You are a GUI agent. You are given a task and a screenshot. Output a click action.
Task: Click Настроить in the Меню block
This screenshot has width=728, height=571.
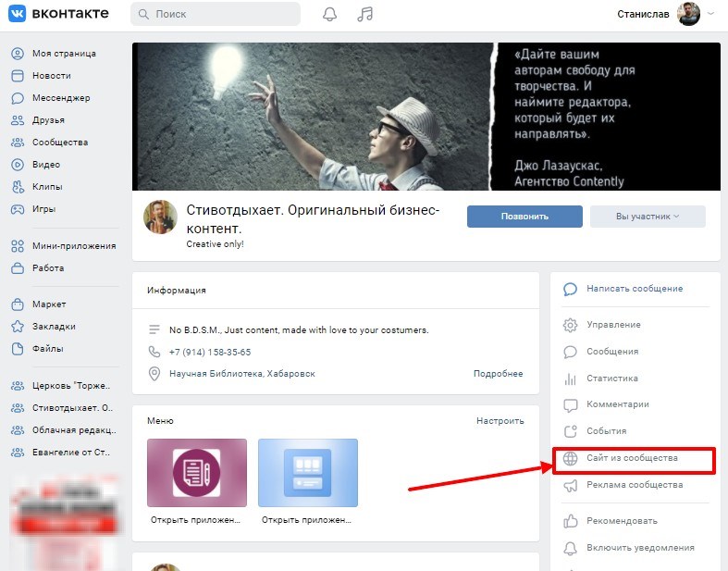[500, 421]
